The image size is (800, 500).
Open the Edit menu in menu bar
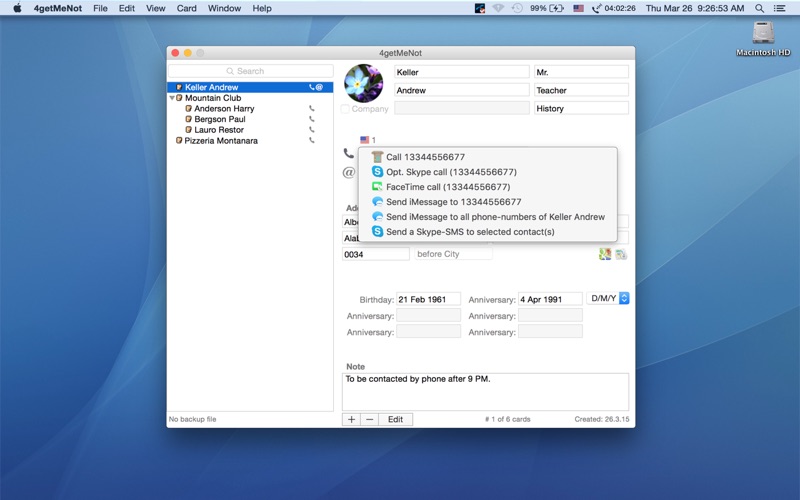click(127, 8)
